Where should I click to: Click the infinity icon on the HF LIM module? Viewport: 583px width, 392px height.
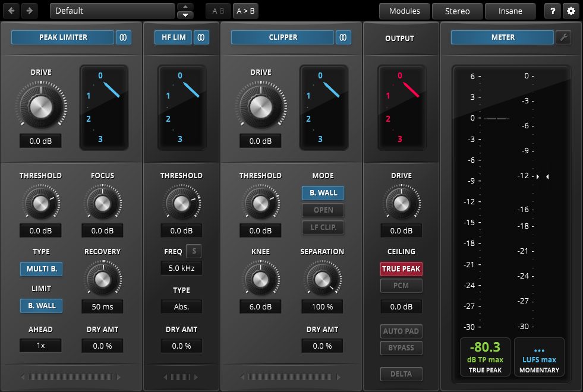pos(202,37)
